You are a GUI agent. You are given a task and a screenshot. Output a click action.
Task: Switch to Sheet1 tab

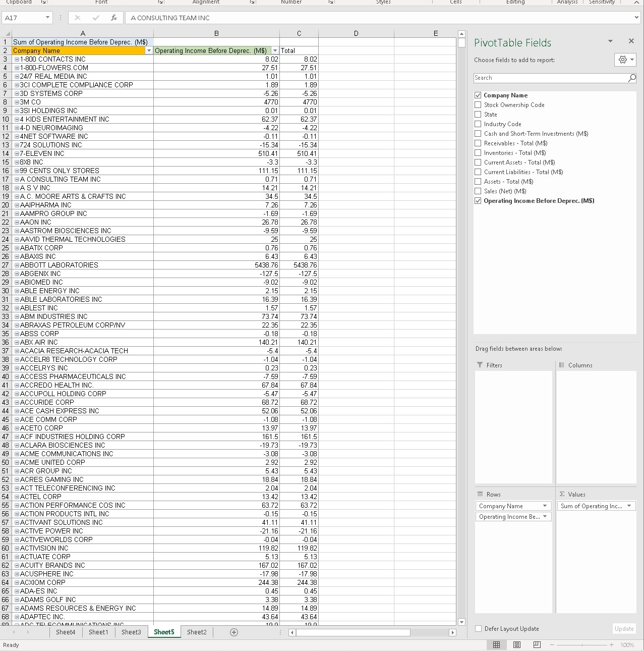click(98, 632)
